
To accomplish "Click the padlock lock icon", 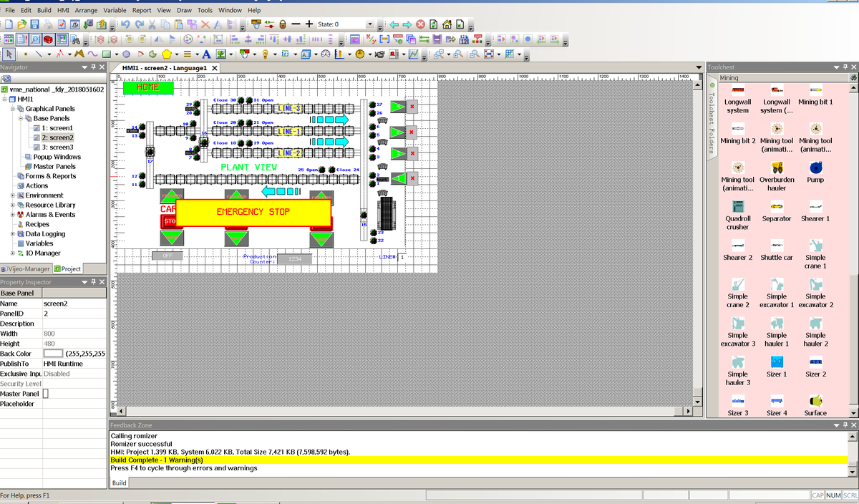I will 282,24.
